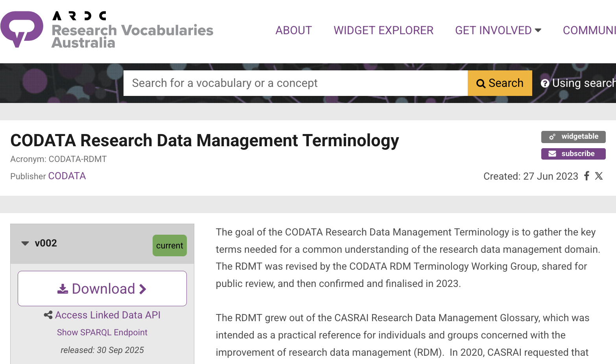The width and height of the screenshot is (616, 364).
Task: Open the Get Involved dropdown menu
Action: pos(498,30)
